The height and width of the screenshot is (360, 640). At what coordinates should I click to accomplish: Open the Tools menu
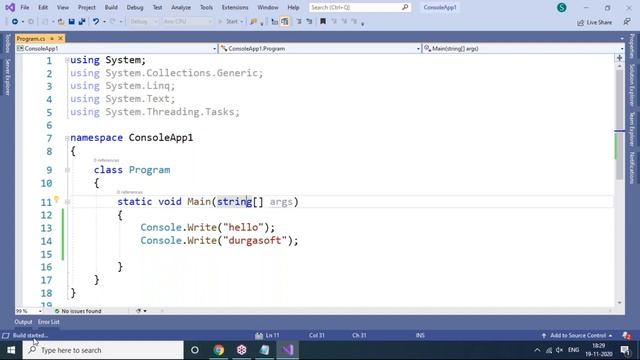pos(206,7)
